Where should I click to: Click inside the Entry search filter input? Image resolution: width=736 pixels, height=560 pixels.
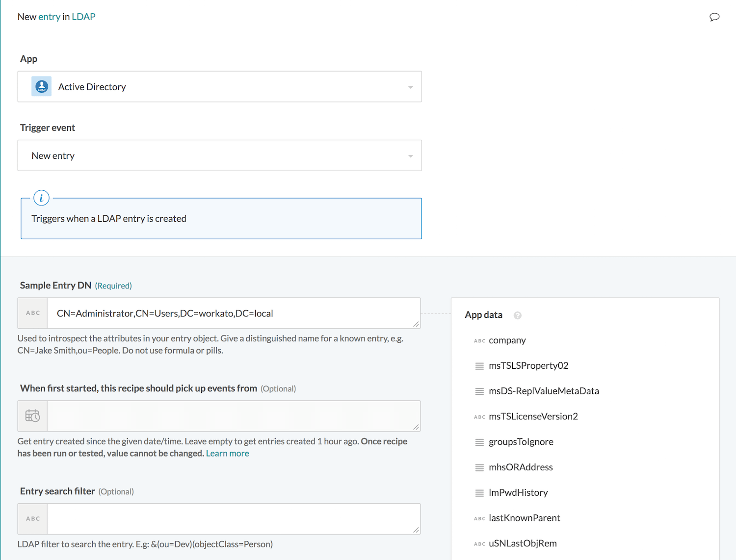233,519
